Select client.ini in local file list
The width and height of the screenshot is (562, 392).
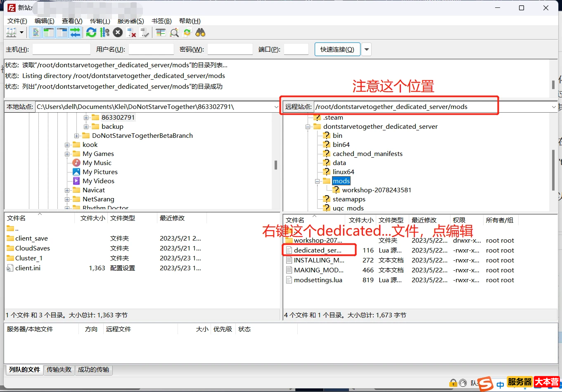tap(28, 268)
